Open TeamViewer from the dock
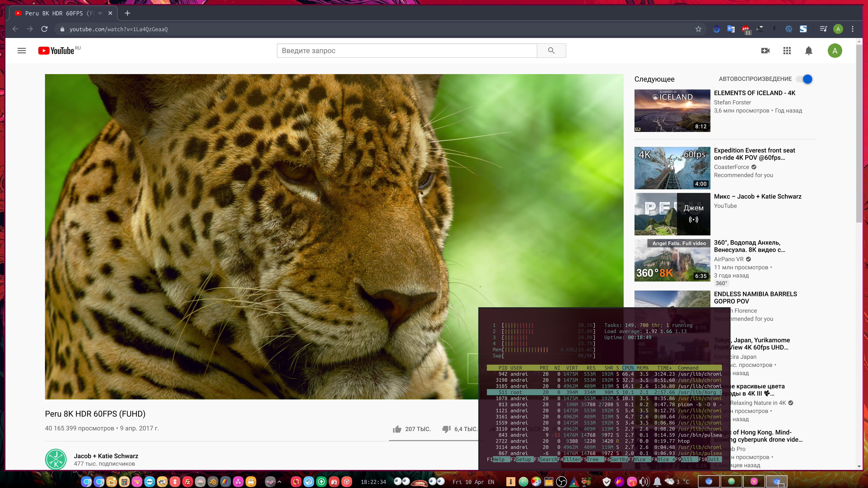Image resolution: width=868 pixels, height=488 pixels. point(150,482)
